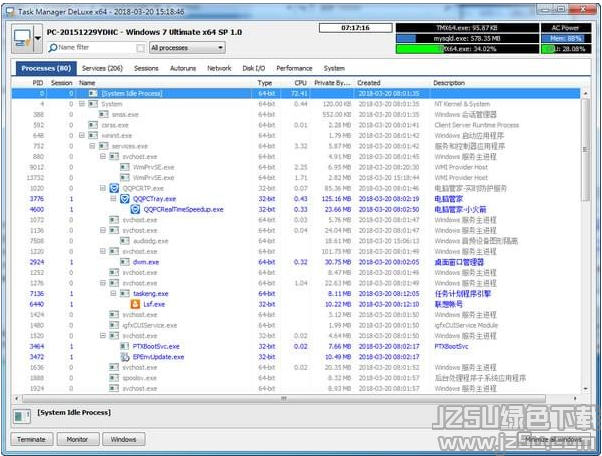Sort by the Created column header
The height and width of the screenshot is (456, 602).
click(x=369, y=83)
